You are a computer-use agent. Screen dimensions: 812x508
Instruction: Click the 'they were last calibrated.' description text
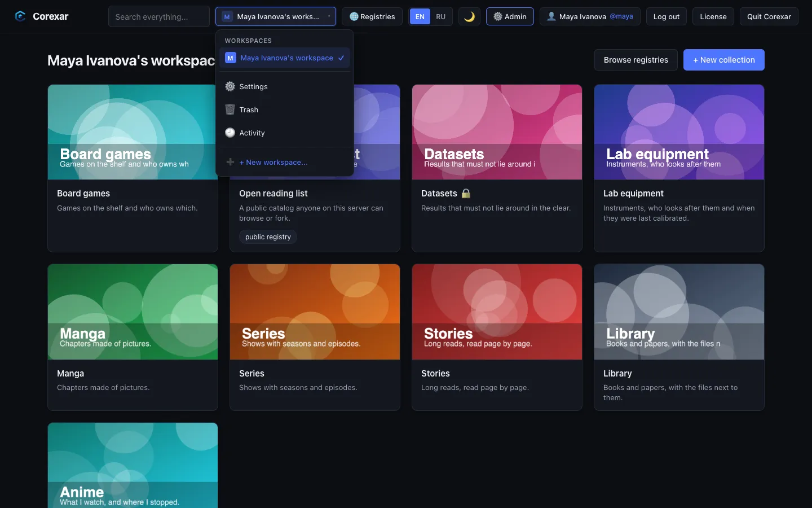click(646, 218)
